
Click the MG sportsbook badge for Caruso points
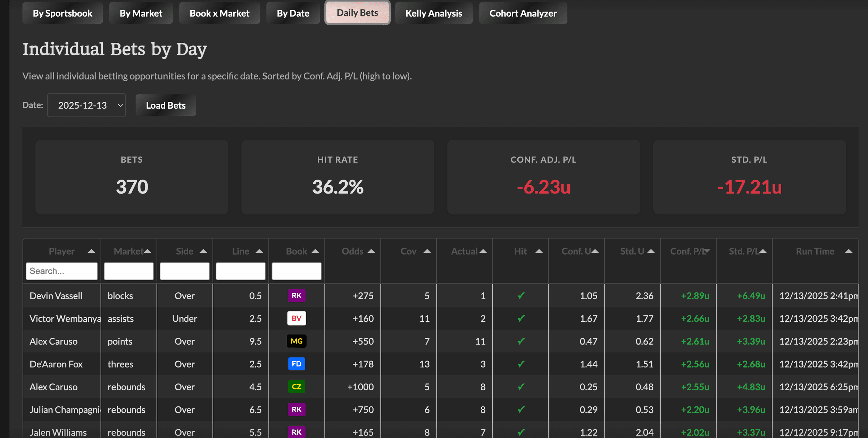[x=296, y=341]
